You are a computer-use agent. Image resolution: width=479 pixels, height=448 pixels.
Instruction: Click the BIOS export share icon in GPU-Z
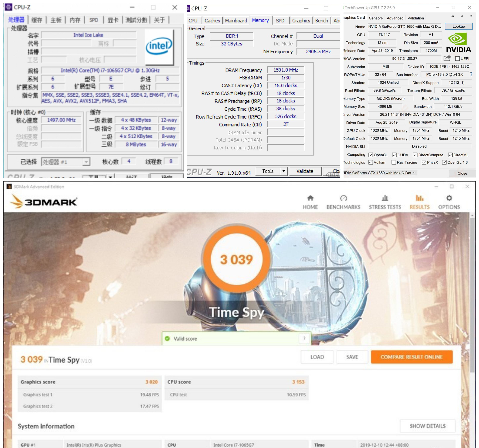click(x=447, y=58)
